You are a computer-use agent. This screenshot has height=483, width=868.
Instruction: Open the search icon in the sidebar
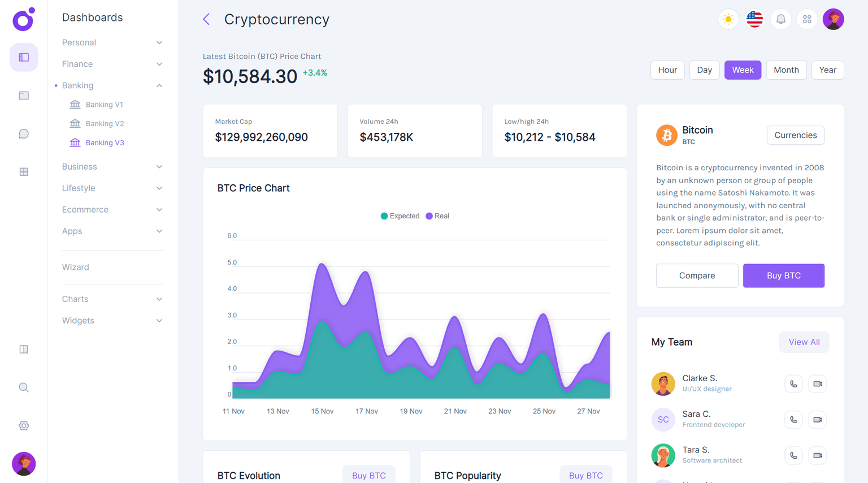pos(23,387)
